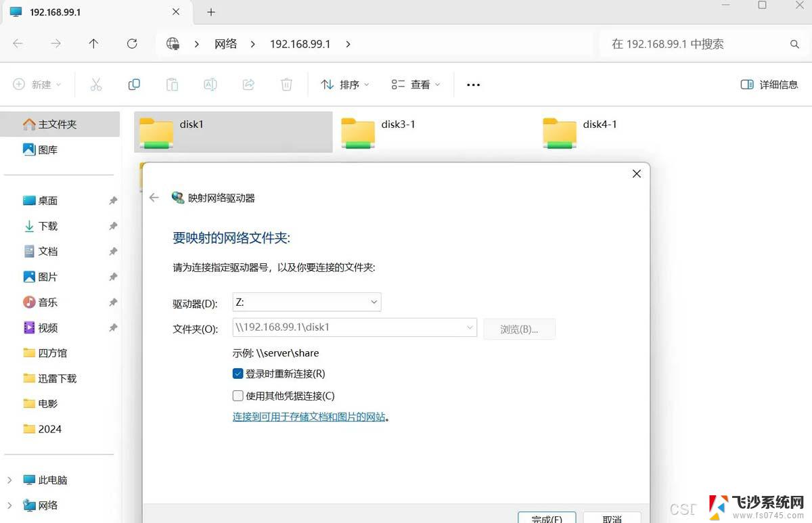Click the 完成 finish button
Image resolution: width=812 pixels, height=523 pixels.
tap(547, 518)
